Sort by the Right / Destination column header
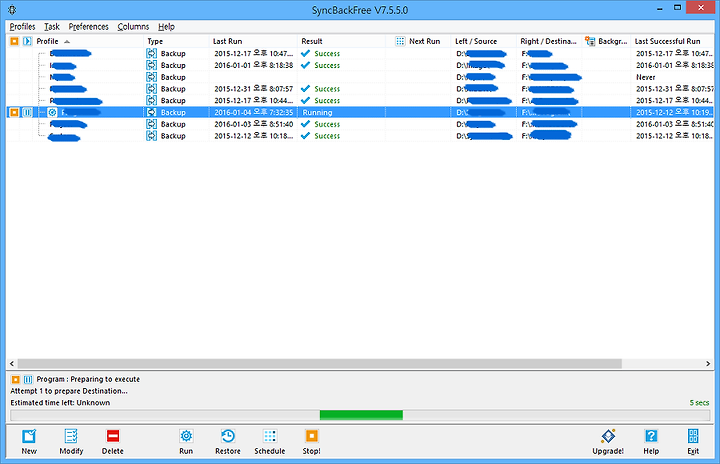The height and width of the screenshot is (464, 720). tap(549, 41)
